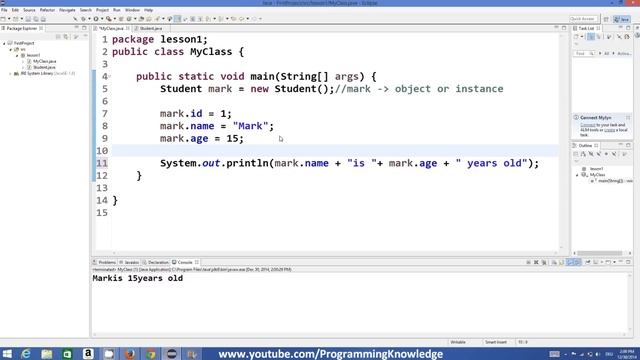This screenshot has height=360, width=640.
Task: Expand the JRE System Library node
Action: (11, 73)
